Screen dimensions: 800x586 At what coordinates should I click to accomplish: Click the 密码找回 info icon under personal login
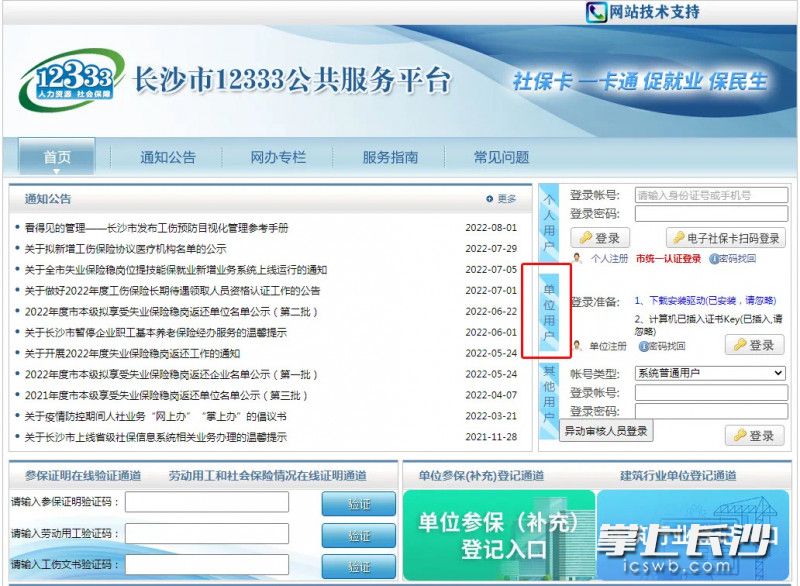714,258
